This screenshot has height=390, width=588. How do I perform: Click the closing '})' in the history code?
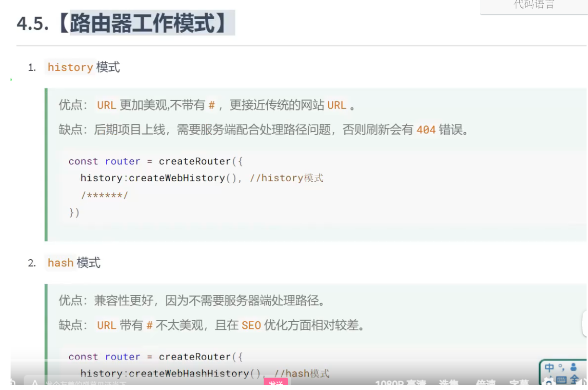coord(74,212)
